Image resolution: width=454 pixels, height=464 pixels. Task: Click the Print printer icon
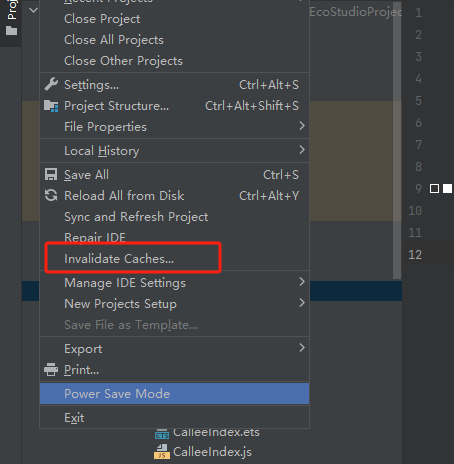[x=51, y=370]
